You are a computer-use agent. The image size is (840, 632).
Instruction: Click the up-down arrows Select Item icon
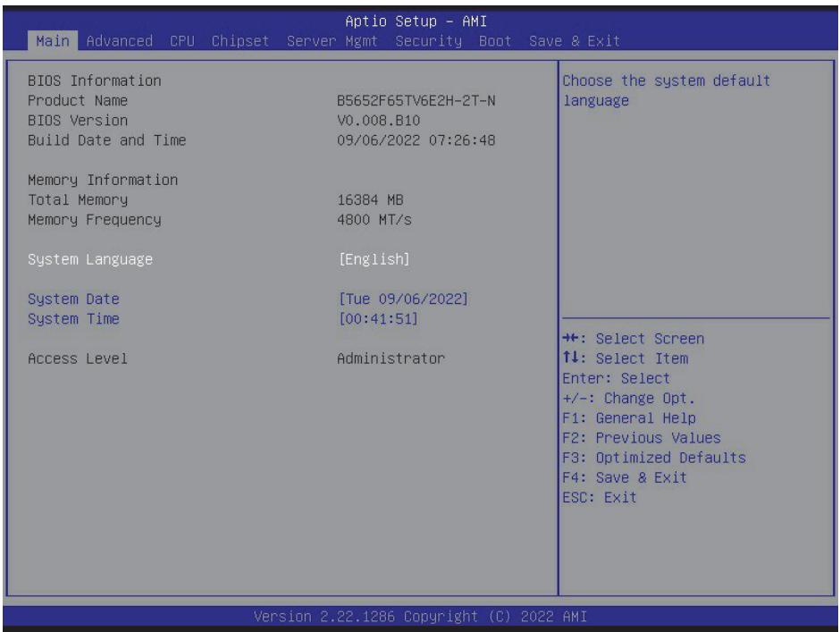point(570,358)
